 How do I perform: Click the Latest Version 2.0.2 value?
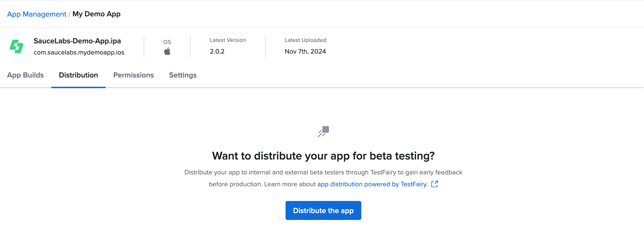(x=217, y=51)
